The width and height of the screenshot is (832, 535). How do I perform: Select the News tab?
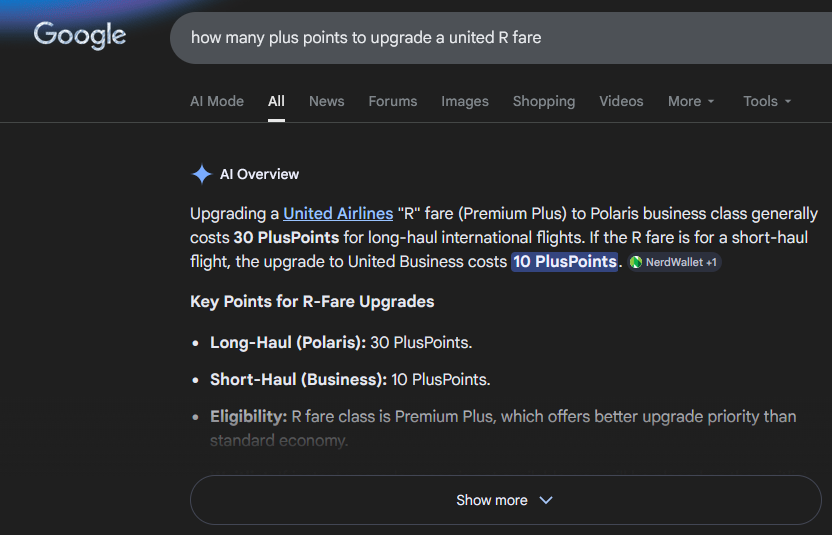click(326, 101)
